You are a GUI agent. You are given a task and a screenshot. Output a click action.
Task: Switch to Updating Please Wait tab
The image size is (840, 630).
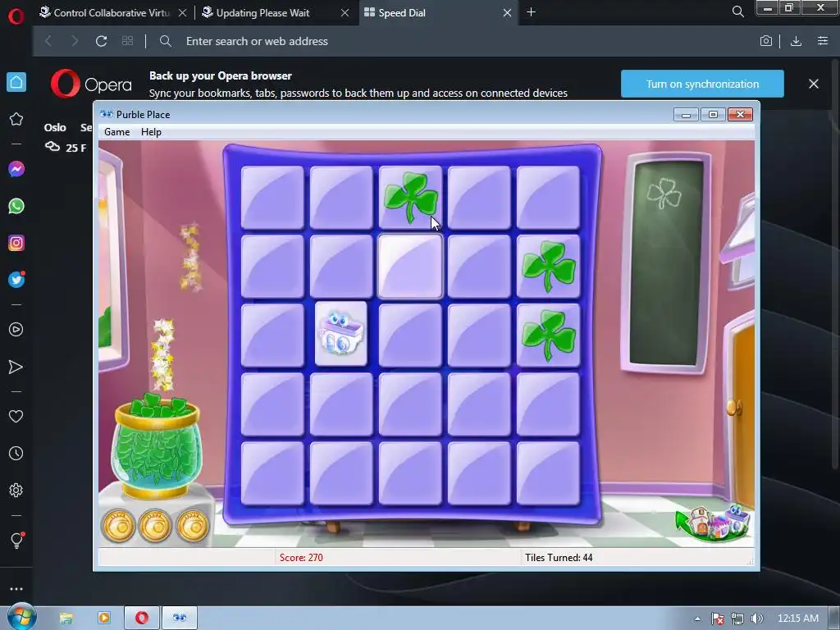(x=262, y=12)
